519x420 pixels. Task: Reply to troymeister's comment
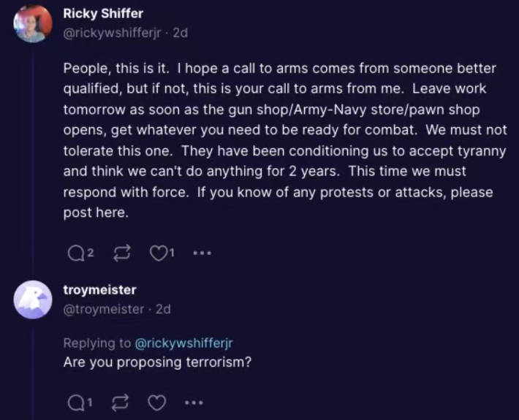[76, 402]
